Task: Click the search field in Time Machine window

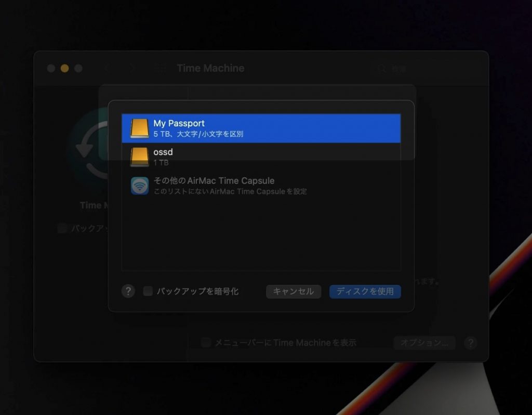Action: click(426, 69)
